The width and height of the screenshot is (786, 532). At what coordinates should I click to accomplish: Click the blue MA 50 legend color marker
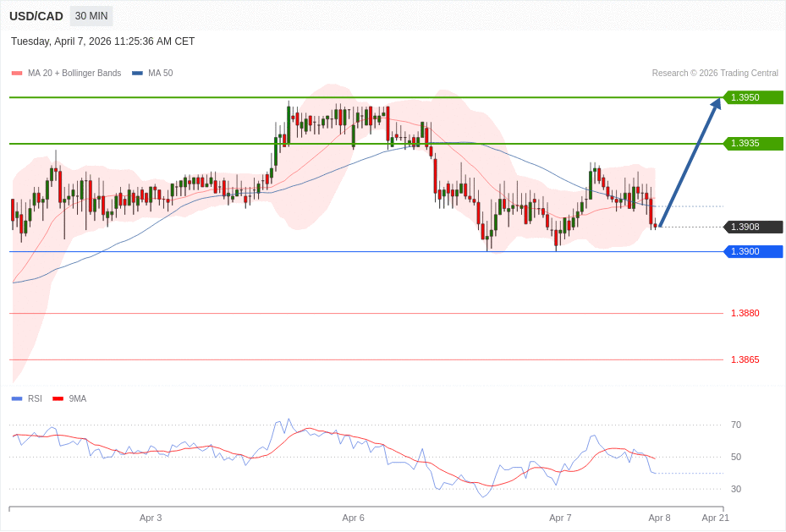pyautogui.click(x=137, y=74)
